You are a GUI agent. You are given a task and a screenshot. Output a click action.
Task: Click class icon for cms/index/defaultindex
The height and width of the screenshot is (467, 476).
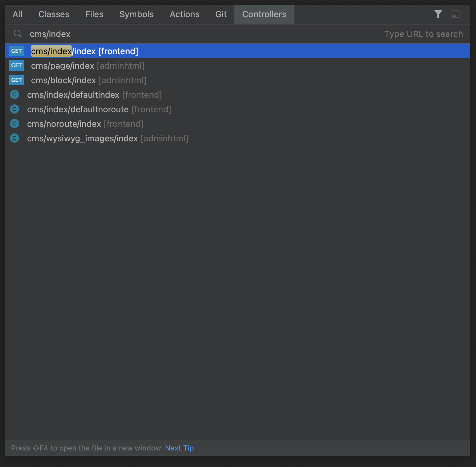coord(15,94)
